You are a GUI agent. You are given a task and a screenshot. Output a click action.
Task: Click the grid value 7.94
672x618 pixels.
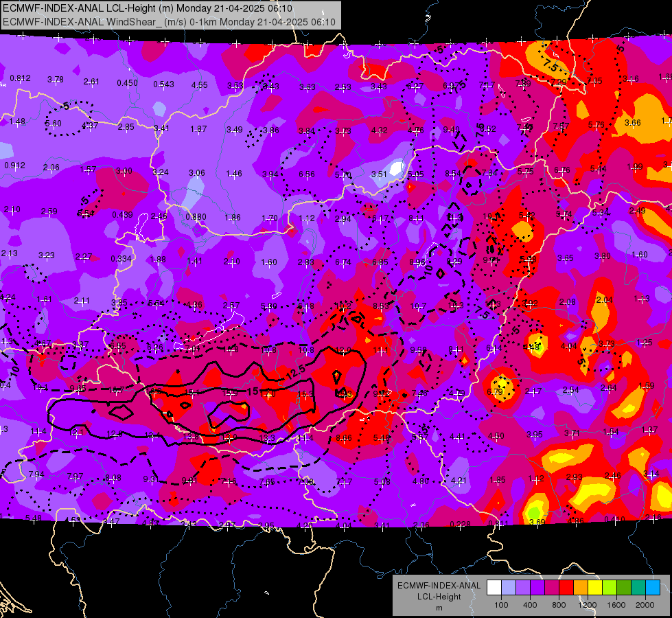pyautogui.click(x=36, y=474)
